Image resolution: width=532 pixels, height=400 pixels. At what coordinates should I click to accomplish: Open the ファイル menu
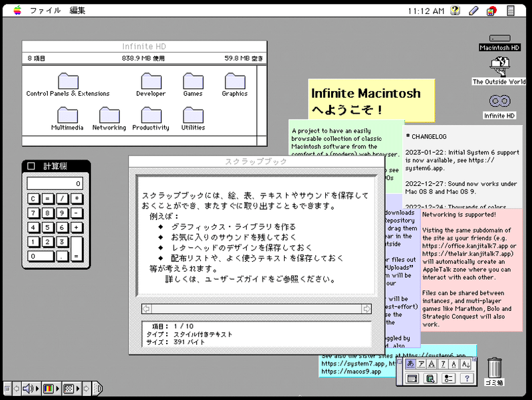(x=45, y=11)
